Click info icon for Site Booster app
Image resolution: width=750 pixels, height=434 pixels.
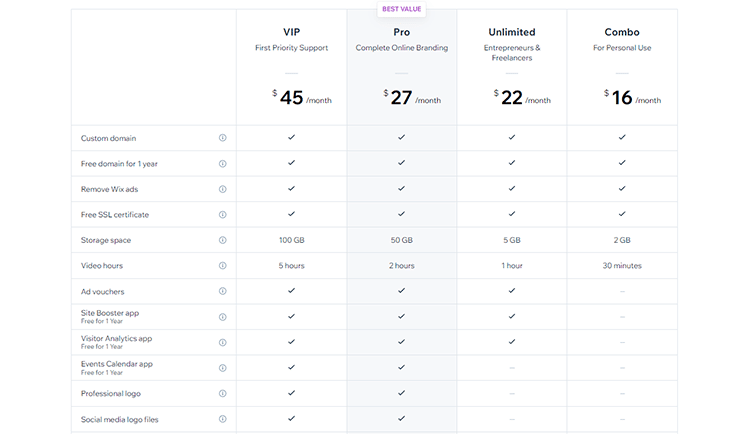[x=222, y=317]
